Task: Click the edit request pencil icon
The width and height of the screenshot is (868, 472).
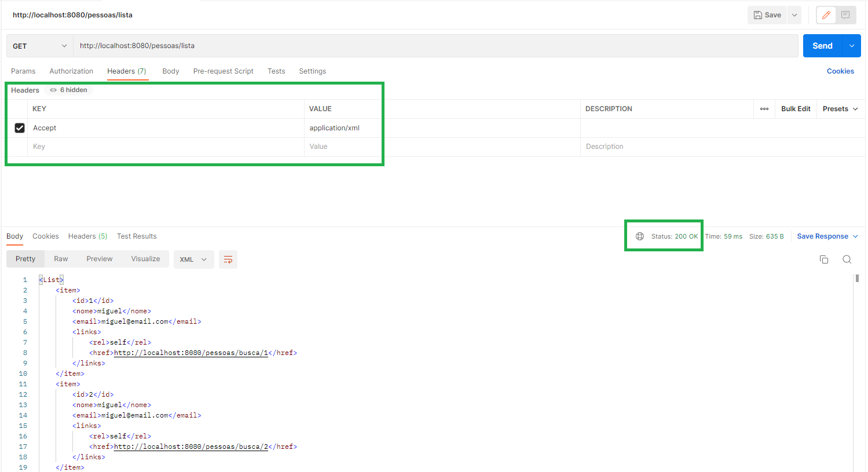Action: (x=826, y=14)
